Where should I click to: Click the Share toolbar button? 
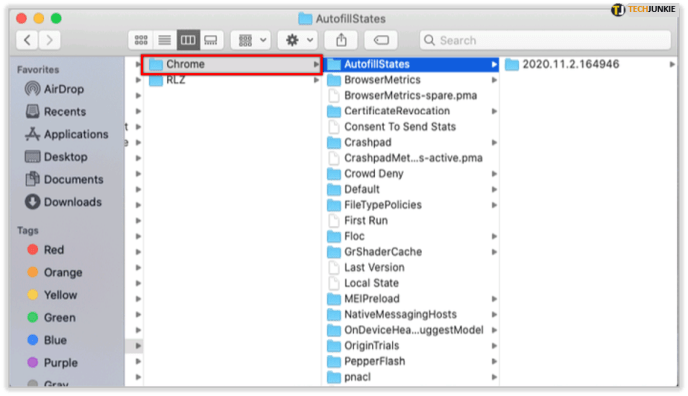341,40
